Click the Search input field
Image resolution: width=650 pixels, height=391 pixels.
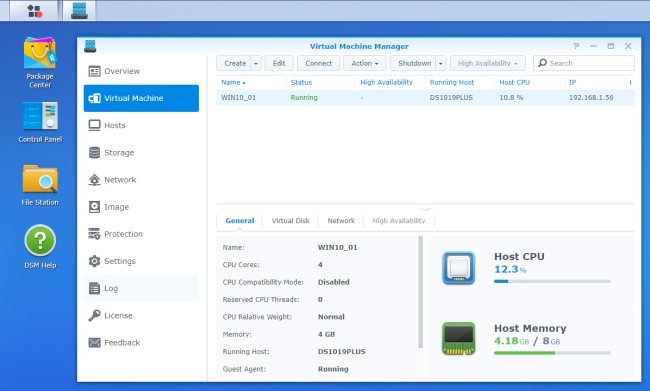[x=584, y=63]
